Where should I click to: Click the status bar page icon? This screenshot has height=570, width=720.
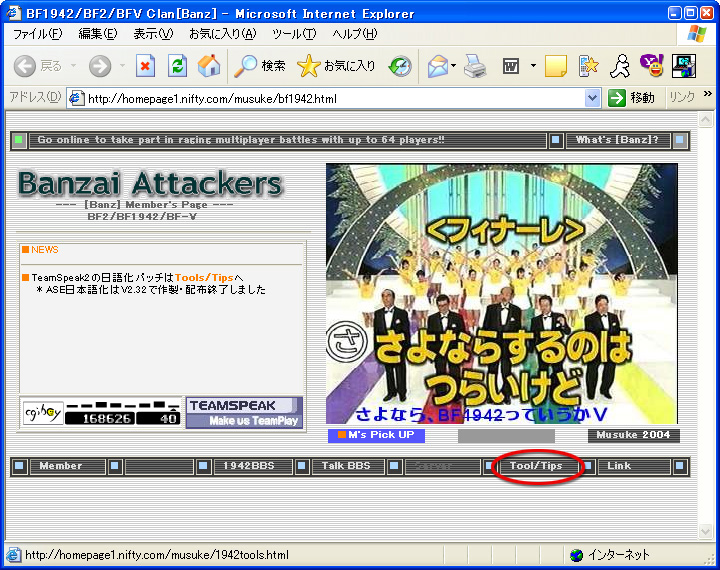tap(13, 555)
